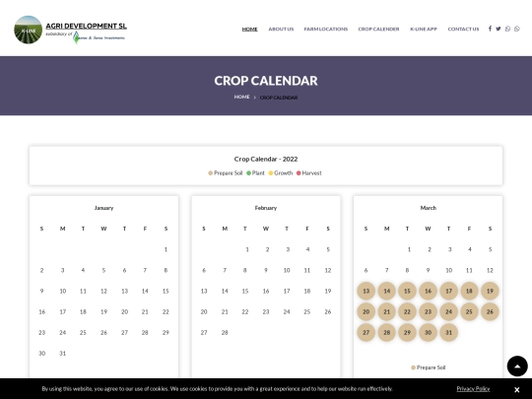The height and width of the screenshot is (399, 532).
Task: Click February 10 date cell
Action: pos(287,270)
